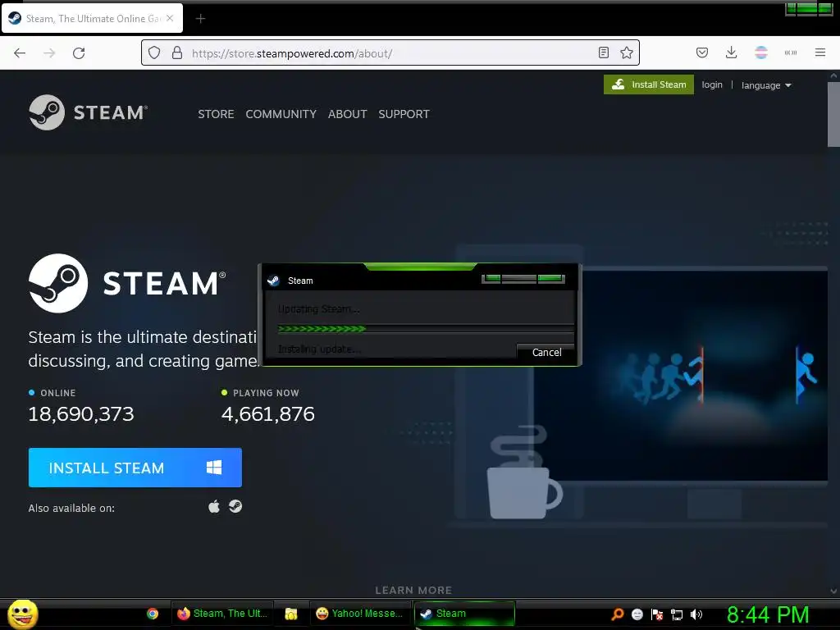
Task: Click the padlock site security icon
Action: pos(177,52)
